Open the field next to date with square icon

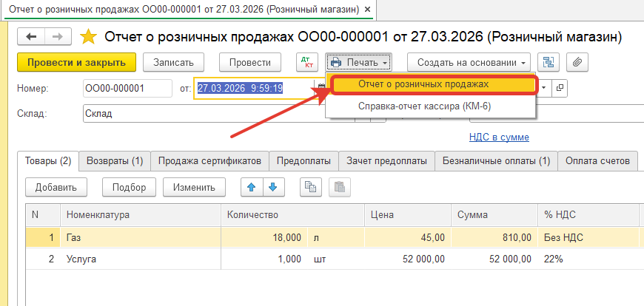click(x=559, y=88)
